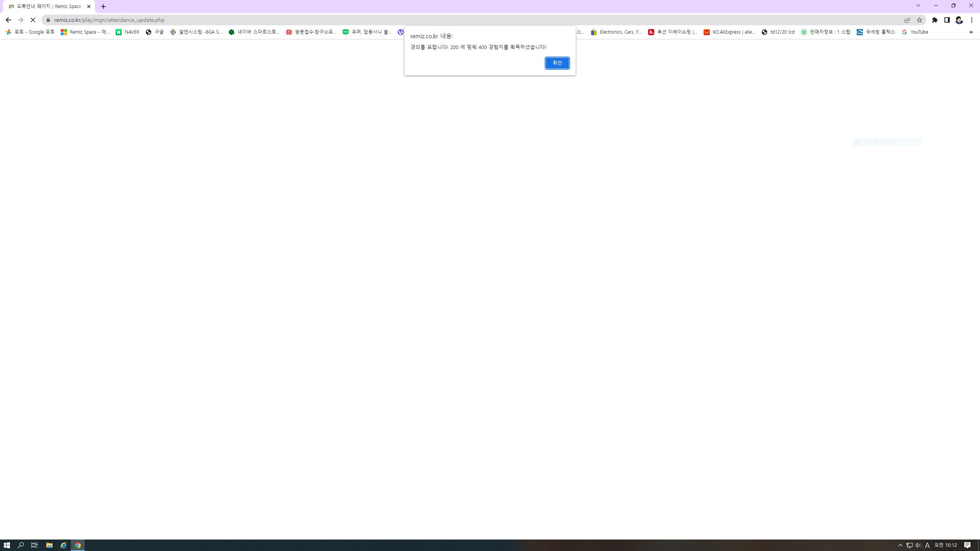The image size is (980, 551).
Task: Select the 오류안내 페이지 Remiz Space tab
Action: point(49,7)
